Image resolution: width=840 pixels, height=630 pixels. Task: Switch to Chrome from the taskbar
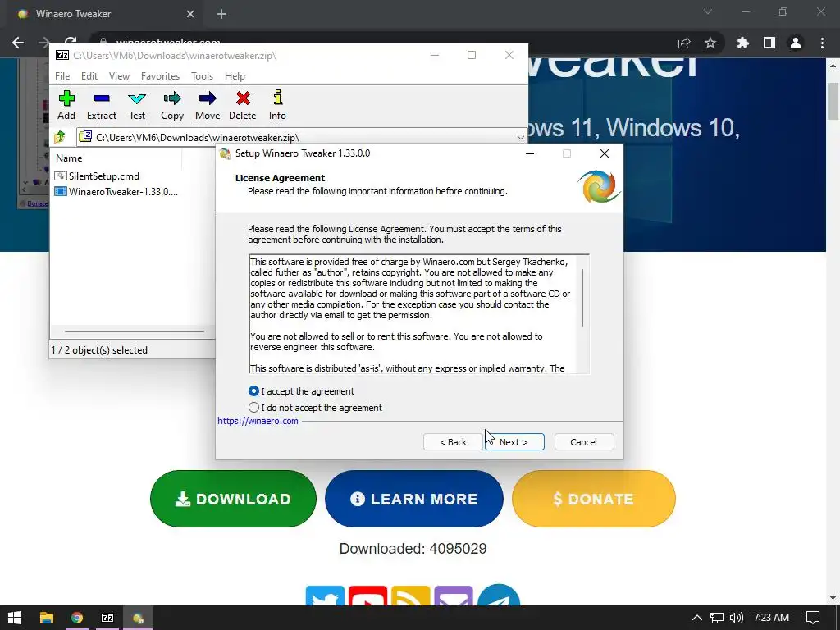point(77,618)
